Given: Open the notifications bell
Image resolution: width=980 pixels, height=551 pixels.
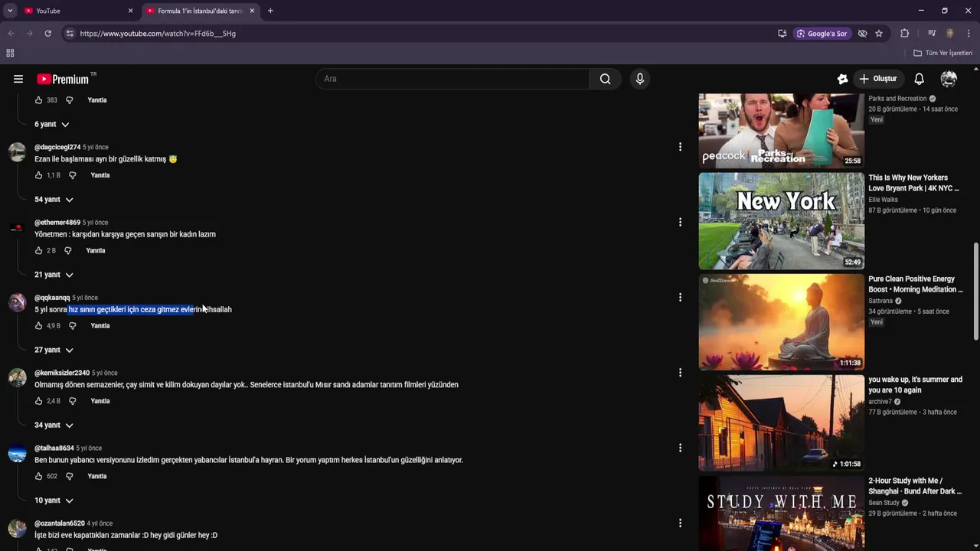Looking at the screenshot, I should tap(919, 79).
